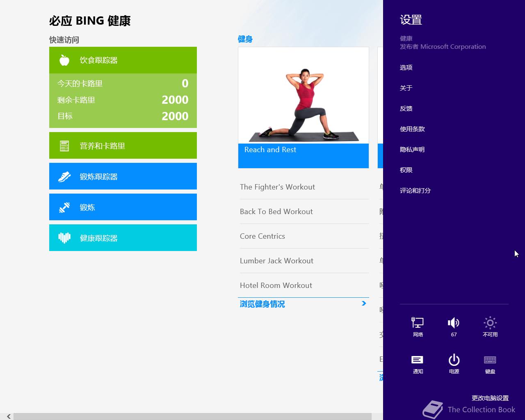Open the 健康跟踪器 tile
The image size is (525, 420).
pos(123,238)
